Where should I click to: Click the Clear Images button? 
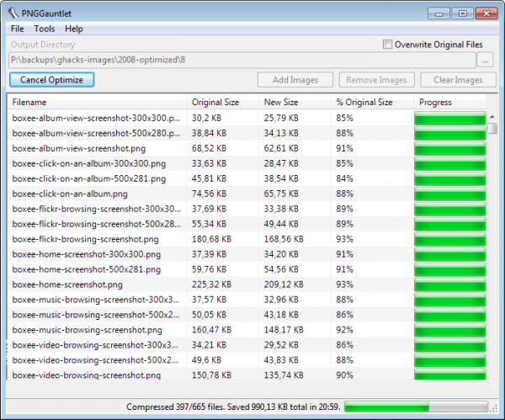458,80
